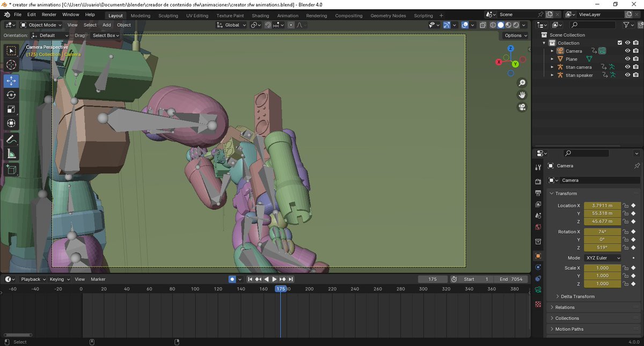Click the End frame 7054 field
644x346 pixels.
point(511,279)
